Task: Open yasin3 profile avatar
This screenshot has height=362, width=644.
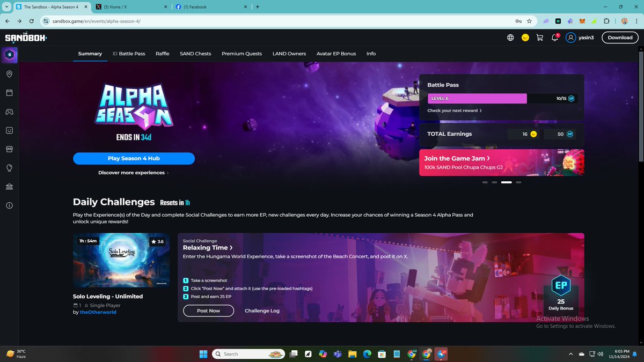Action: (x=570, y=38)
